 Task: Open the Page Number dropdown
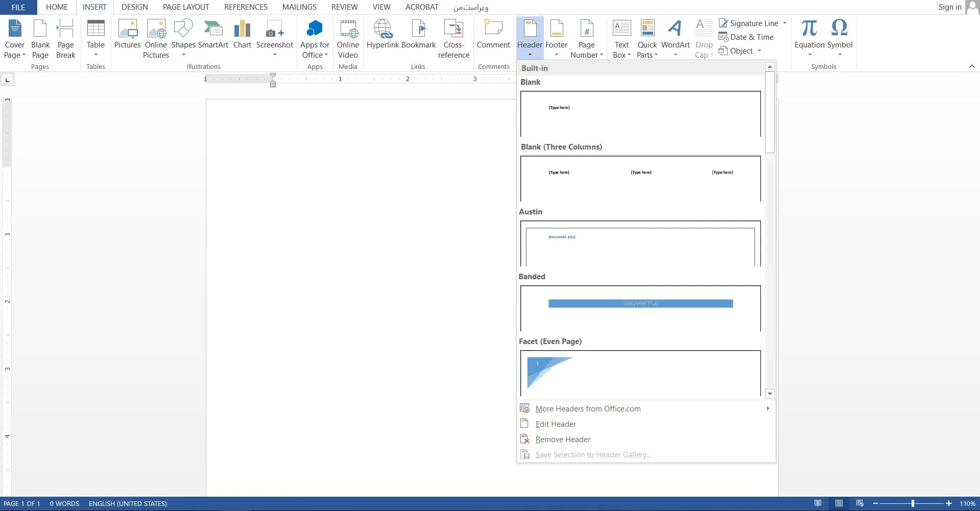(x=586, y=39)
